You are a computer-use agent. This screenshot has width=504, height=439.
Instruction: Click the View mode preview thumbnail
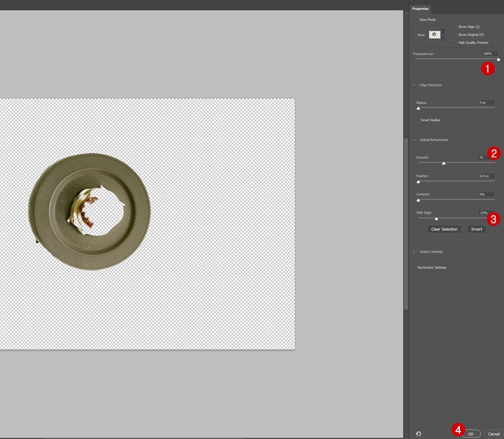point(434,34)
